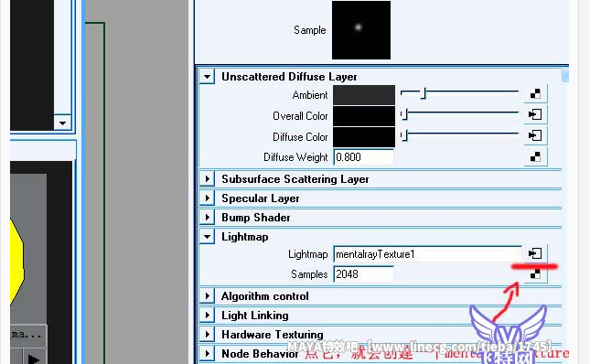Expand the Subsurface Scattering Layer section
The image size is (590, 364).
[207, 179]
